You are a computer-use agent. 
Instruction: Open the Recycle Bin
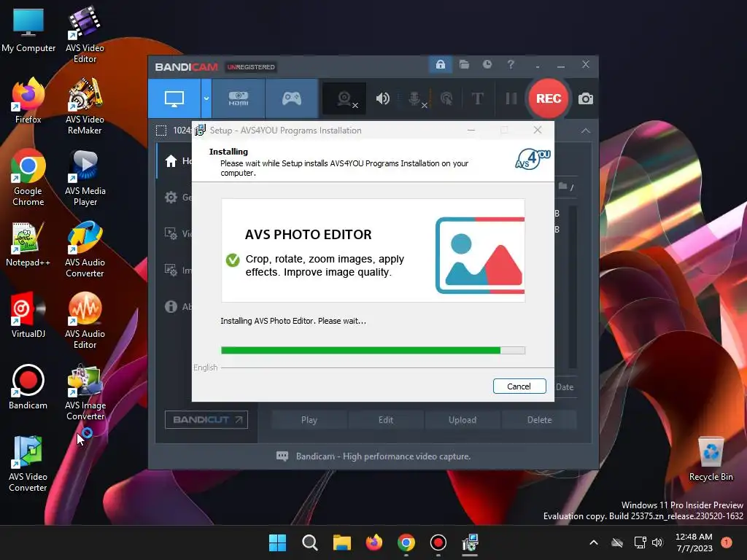(x=711, y=459)
